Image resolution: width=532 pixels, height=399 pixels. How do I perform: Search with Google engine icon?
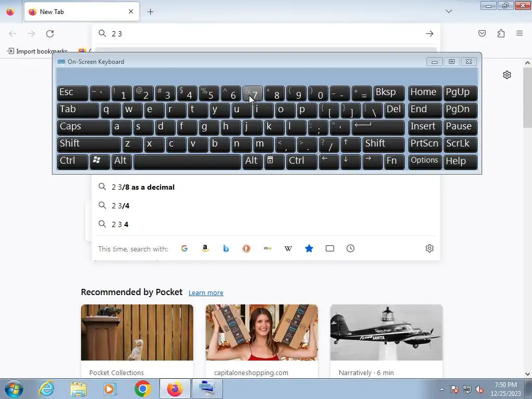pyautogui.click(x=184, y=248)
